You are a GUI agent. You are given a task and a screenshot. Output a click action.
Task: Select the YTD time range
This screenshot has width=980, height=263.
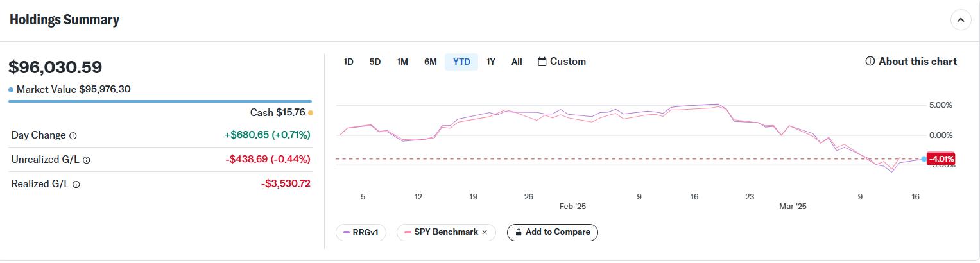[461, 62]
